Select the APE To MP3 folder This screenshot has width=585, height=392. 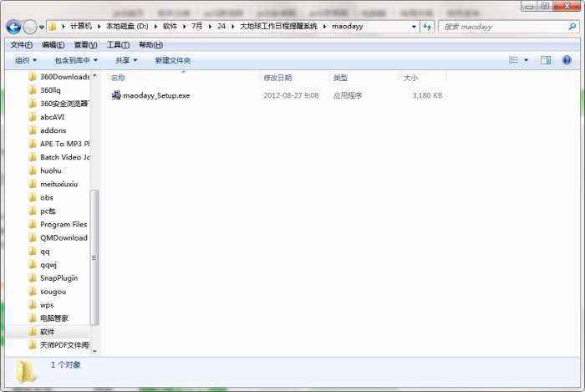click(x=59, y=144)
